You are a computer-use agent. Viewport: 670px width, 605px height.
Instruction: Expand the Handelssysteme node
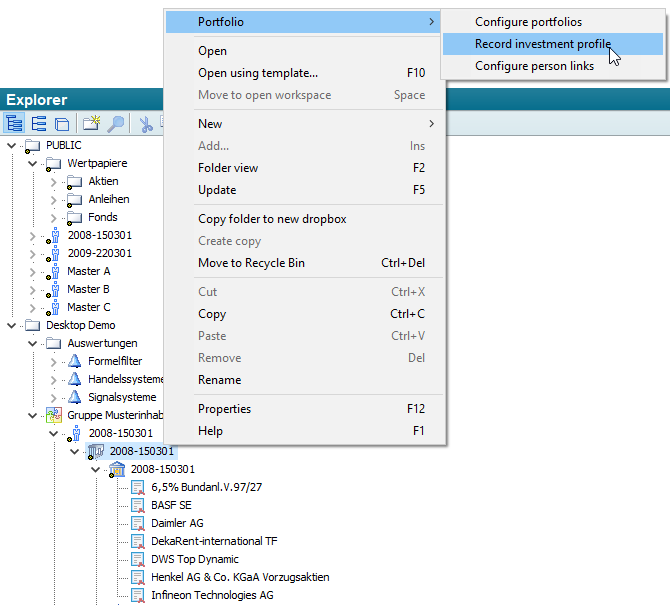[x=54, y=379]
